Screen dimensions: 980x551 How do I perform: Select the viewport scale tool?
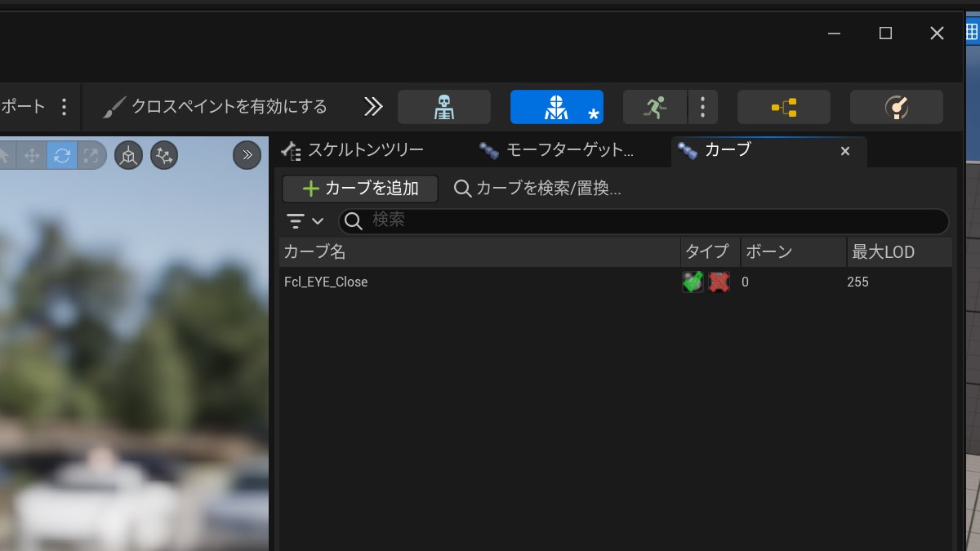point(91,155)
